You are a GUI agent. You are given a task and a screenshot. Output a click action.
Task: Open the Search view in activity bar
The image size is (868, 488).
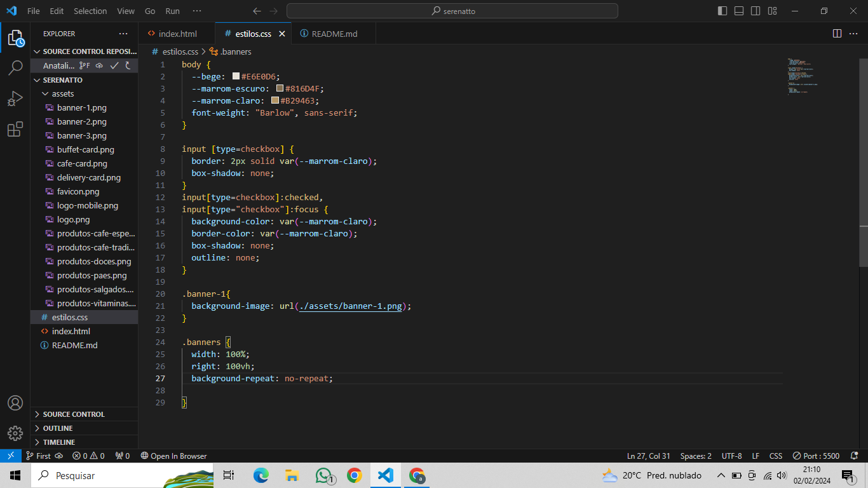(x=15, y=69)
